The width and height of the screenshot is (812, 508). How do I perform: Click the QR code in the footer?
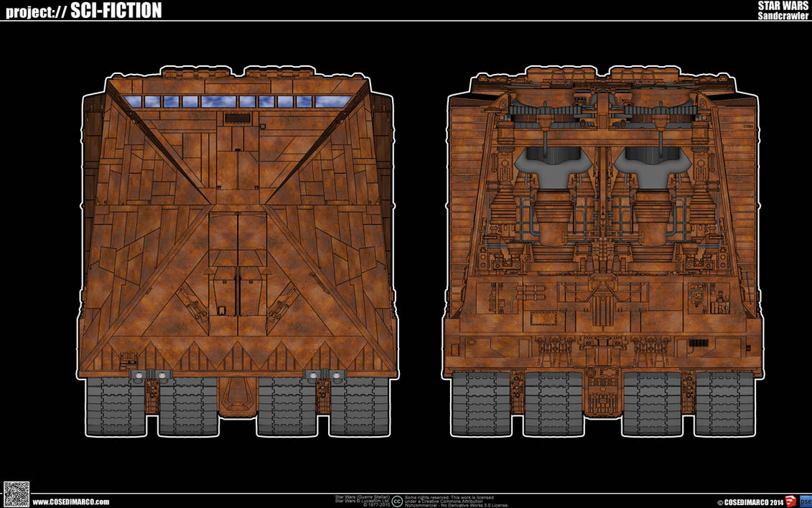click(16, 494)
